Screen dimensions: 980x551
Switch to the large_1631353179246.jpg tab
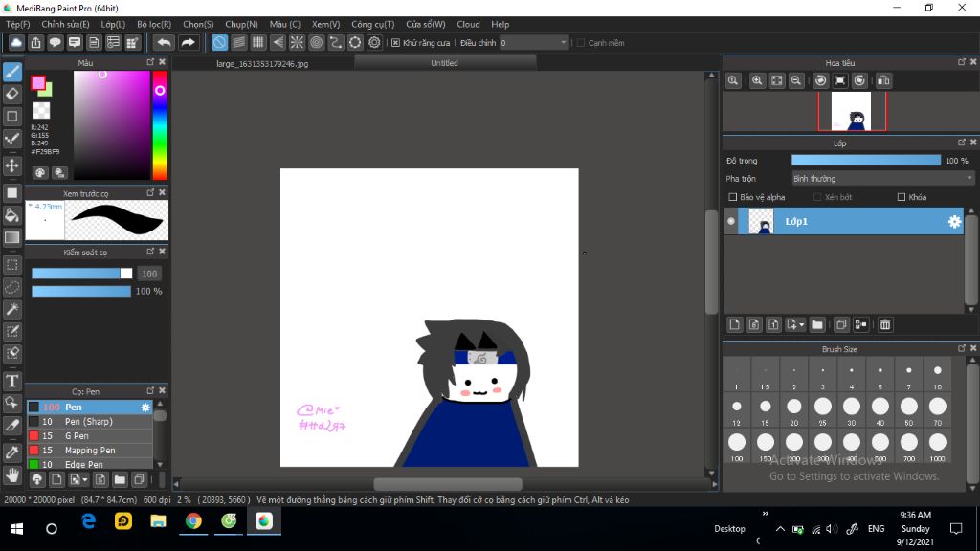(262, 63)
